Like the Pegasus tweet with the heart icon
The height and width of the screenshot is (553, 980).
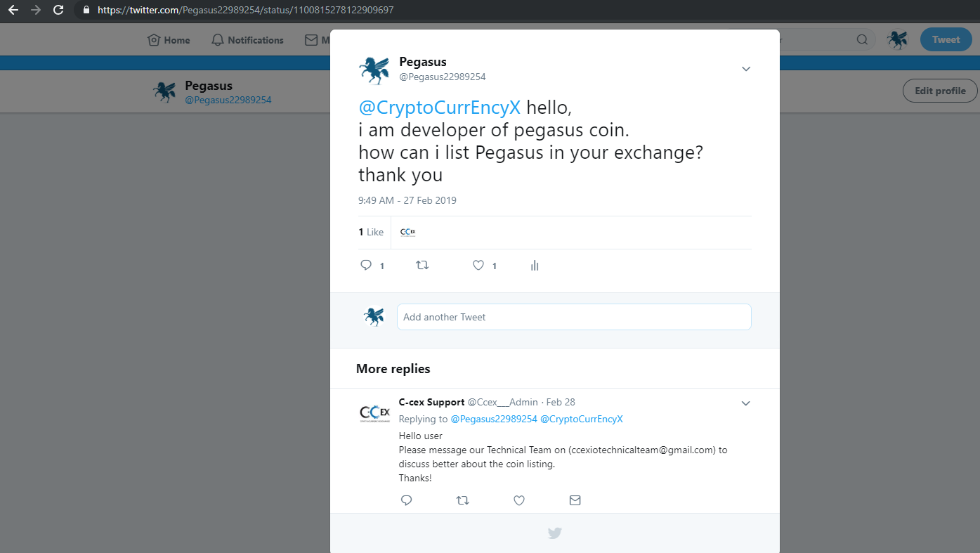[x=478, y=265]
